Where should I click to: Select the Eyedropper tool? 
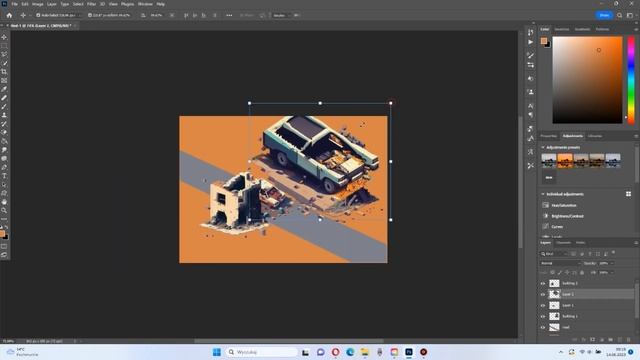[x=4, y=89]
